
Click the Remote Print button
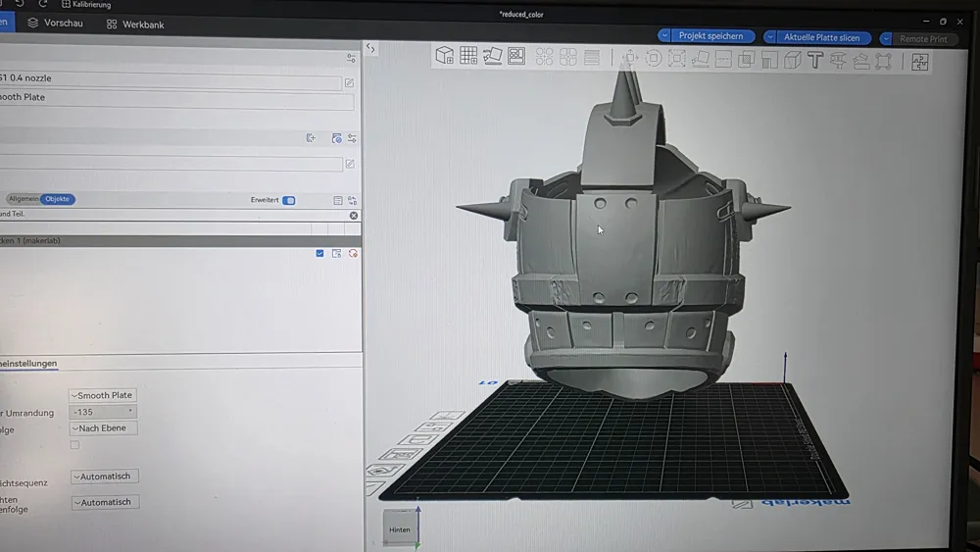tap(924, 39)
